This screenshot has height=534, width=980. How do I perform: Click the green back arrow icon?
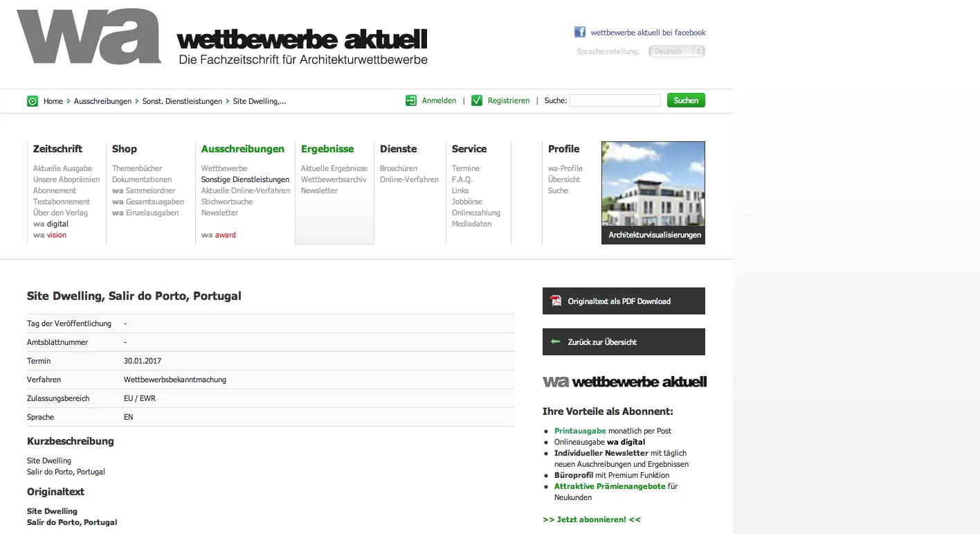555,341
